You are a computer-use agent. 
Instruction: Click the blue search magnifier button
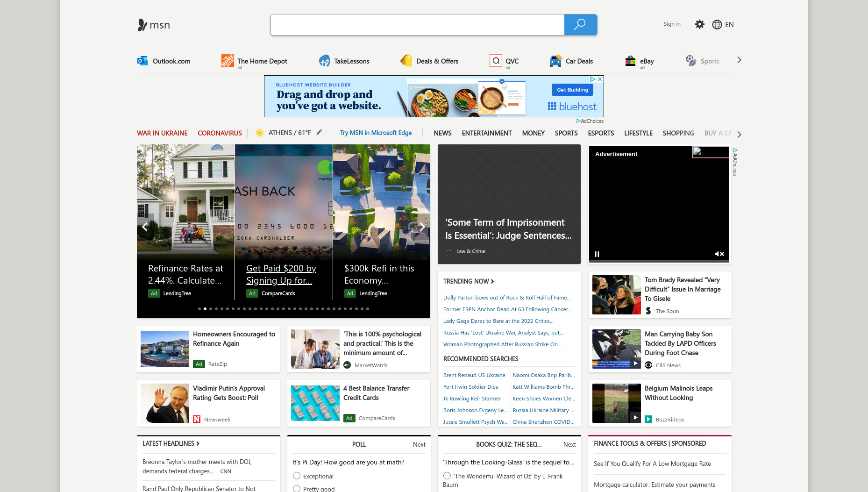580,24
